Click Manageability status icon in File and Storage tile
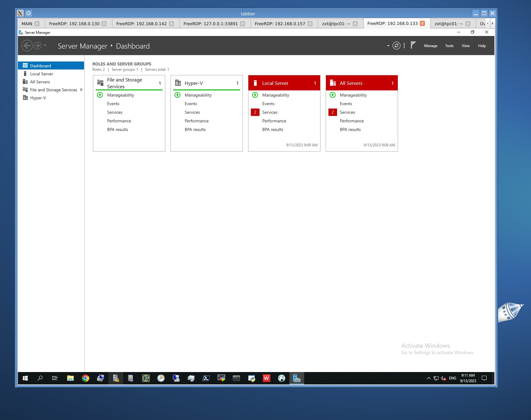Viewport: 531px width, 420px height. (100, 95)
